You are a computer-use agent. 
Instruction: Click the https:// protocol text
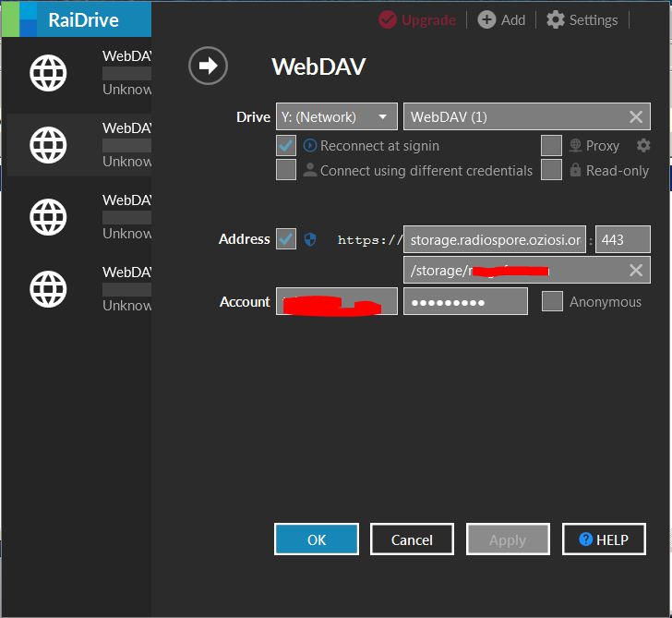[x=369, y=240]
